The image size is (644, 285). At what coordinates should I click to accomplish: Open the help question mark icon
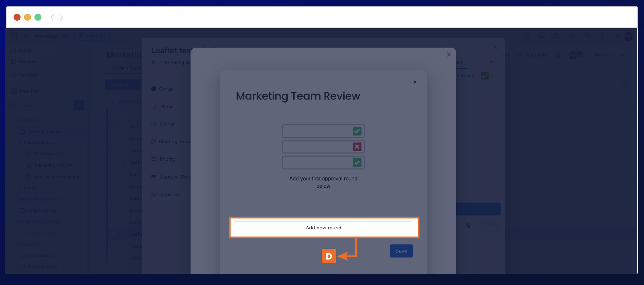pyautogui.click(x=602, y=36)
